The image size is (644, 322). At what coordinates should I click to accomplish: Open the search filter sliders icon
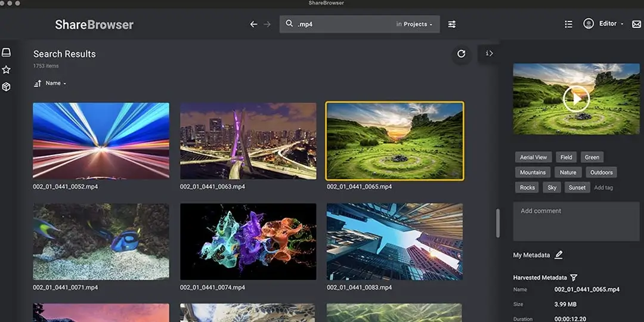coord(452,24)
